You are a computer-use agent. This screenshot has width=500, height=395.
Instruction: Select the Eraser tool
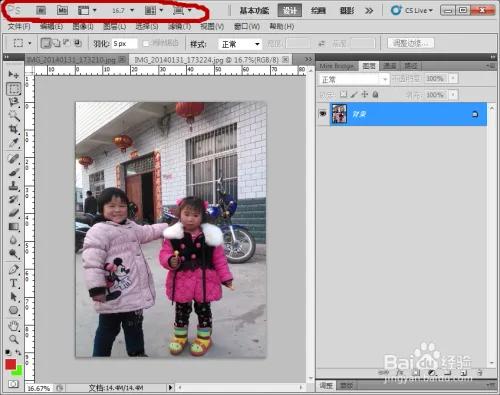pyautogui.click(x=13, y=213)
